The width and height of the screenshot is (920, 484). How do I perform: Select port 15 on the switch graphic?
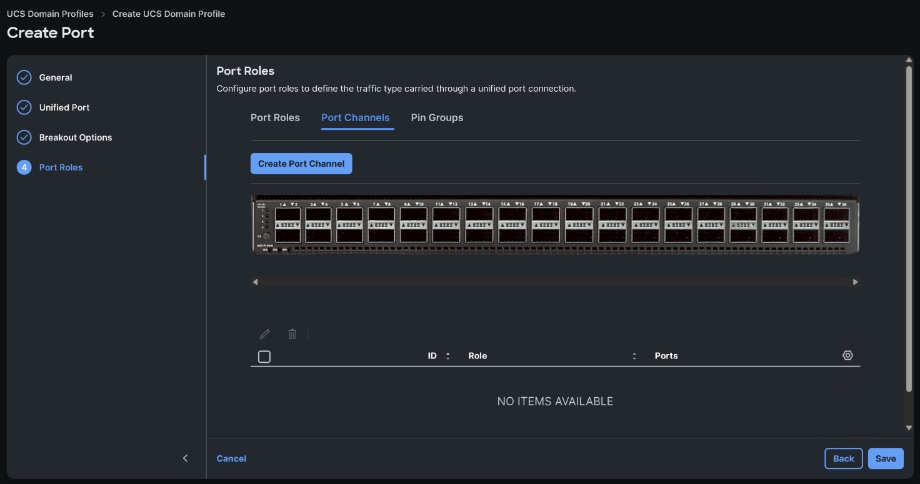click(x=512, y=214)
